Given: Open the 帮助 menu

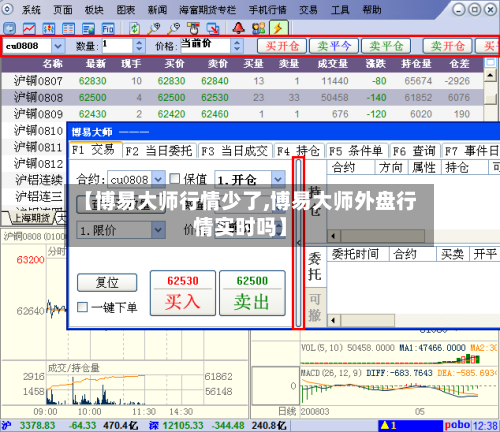Looking at the screenshot, I should click(371, 10).
